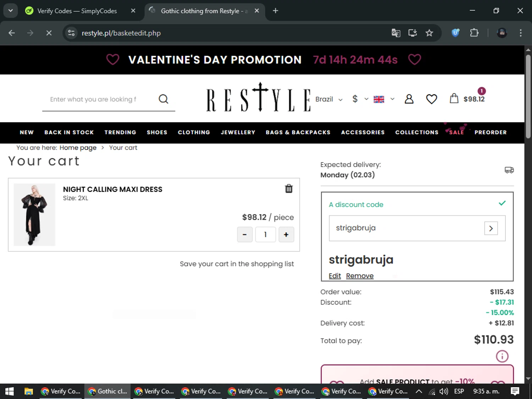The image size is (532, 399).
Task: Click site information icon in address bar
Action: click(x=71, y=33)
